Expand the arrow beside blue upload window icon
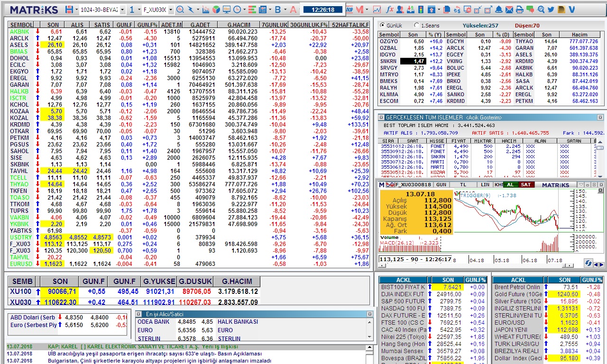 pos(439,9)
